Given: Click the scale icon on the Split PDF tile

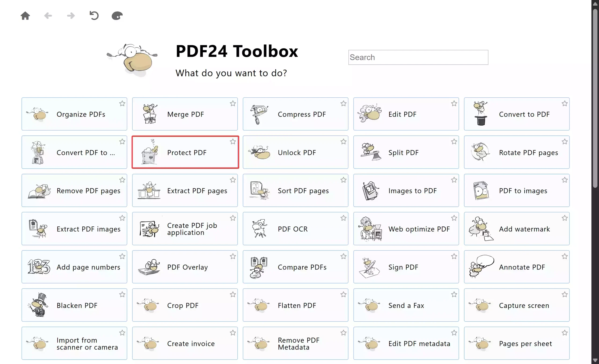Looking at the screenshot, I should (370, 152).
